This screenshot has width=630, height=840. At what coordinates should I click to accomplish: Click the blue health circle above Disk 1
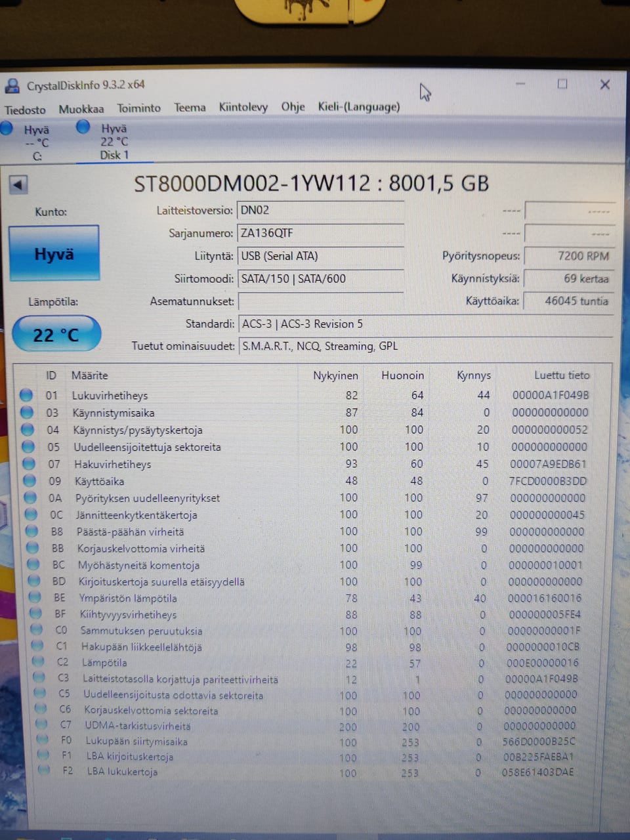(x=83, y=127)
